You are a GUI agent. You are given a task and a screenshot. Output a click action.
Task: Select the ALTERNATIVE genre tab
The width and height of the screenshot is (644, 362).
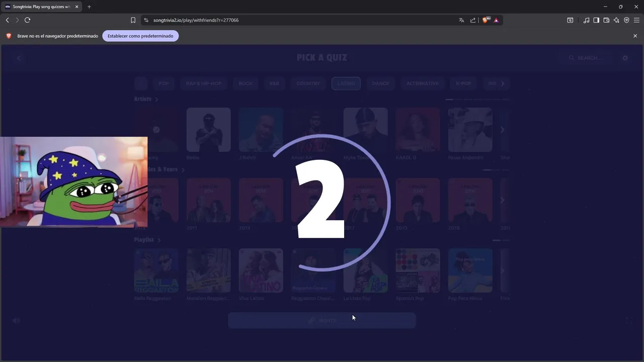[x=423, y=83]
